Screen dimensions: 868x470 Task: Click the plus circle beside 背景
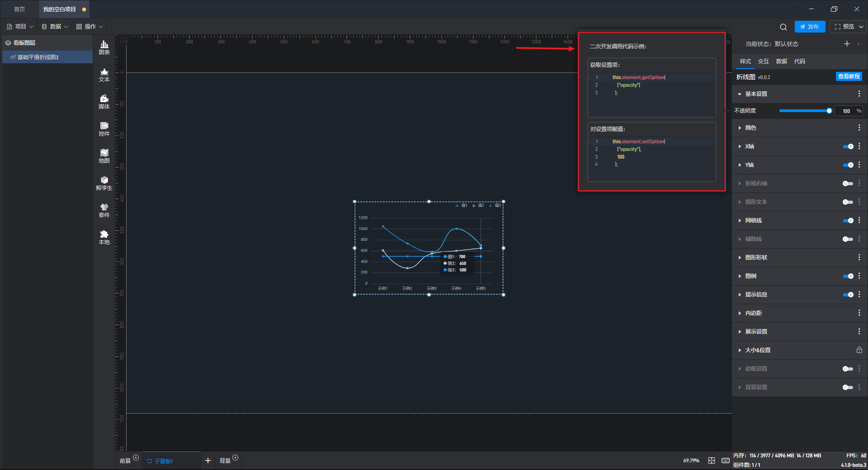click(x=235, y=458)
